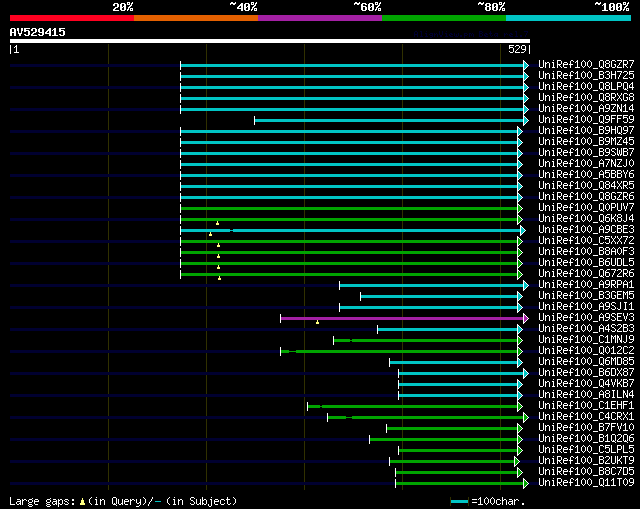Viewport: 640px width, 509px height.
Task: Click the purple A9SEV3 alignment bar
Action: (402, 318)
